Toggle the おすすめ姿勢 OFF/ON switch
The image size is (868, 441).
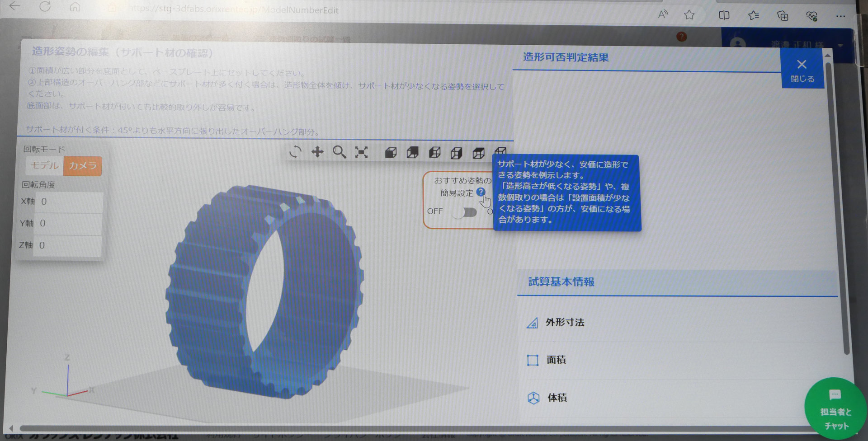coord(465,212)
